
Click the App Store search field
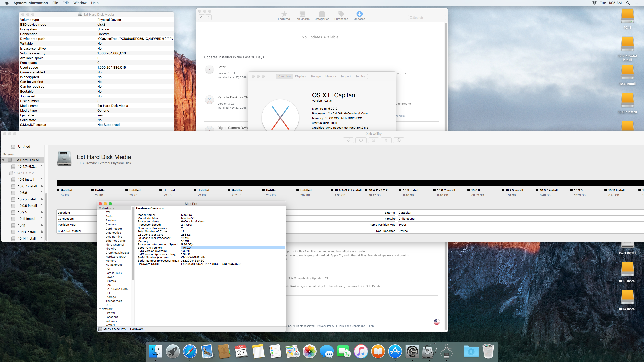point(427,17)
